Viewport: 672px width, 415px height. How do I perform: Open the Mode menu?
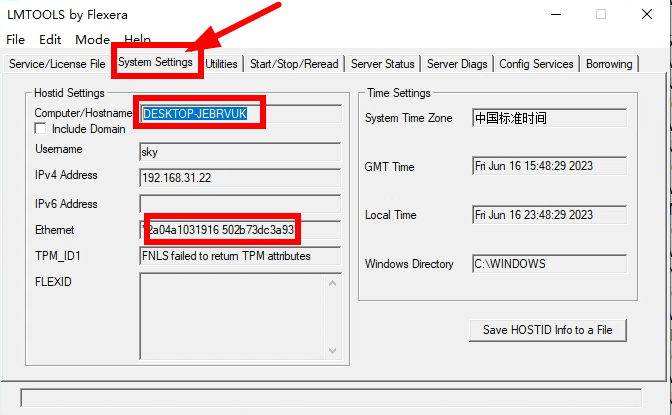tap(93, 40)
